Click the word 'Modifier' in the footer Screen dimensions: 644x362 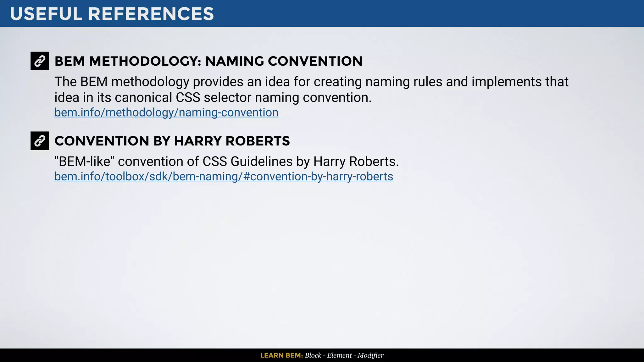point(370,355)
